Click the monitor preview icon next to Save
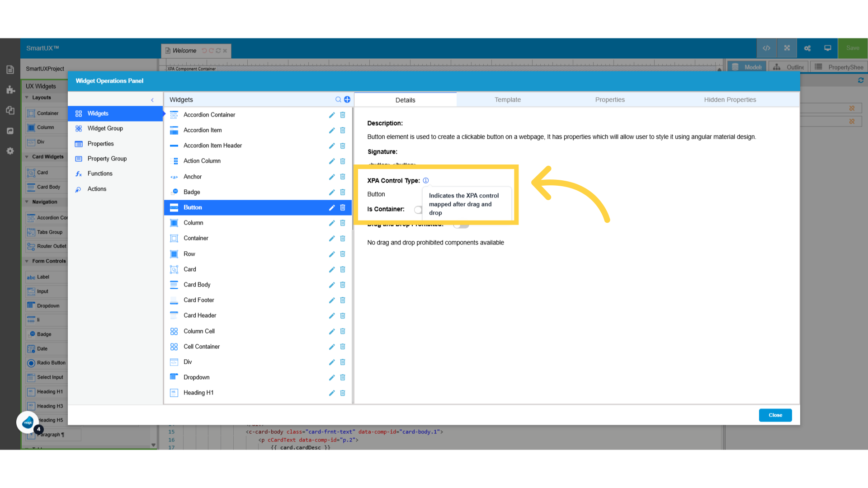The width and height of the screenshot is (868, 488). (828, 48)
